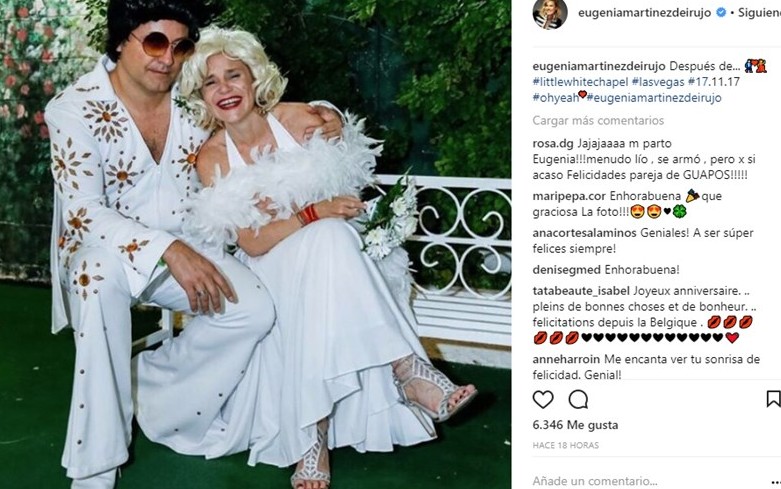Visit tatabeaute_isabel commenter profile
This screenshot has width=781, height=489.
tap(581, 291)
